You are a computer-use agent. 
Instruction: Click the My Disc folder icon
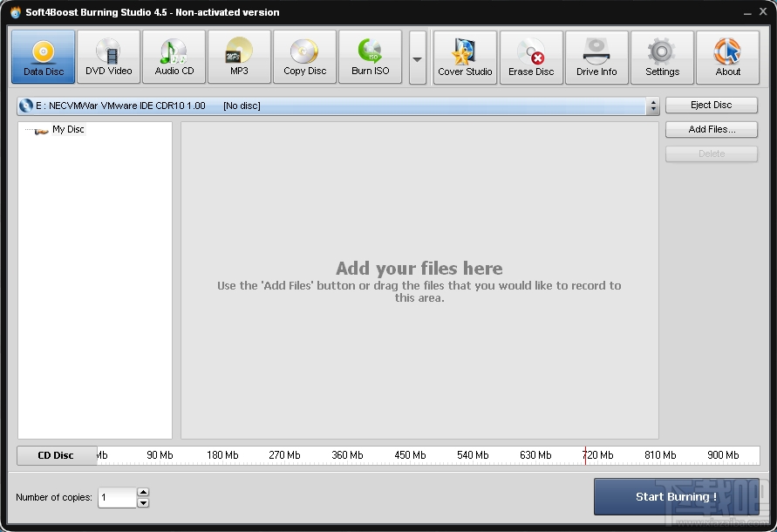42,131
